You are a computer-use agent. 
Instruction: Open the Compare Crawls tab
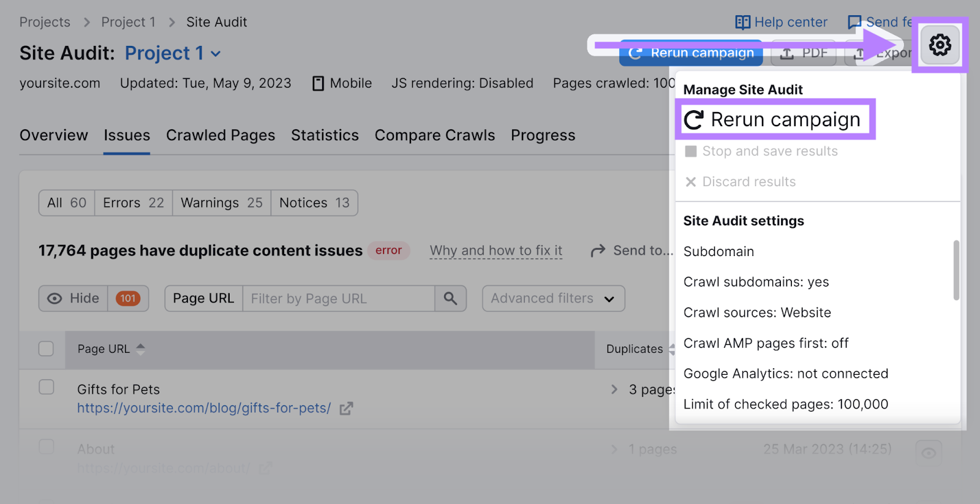(434, 135)
